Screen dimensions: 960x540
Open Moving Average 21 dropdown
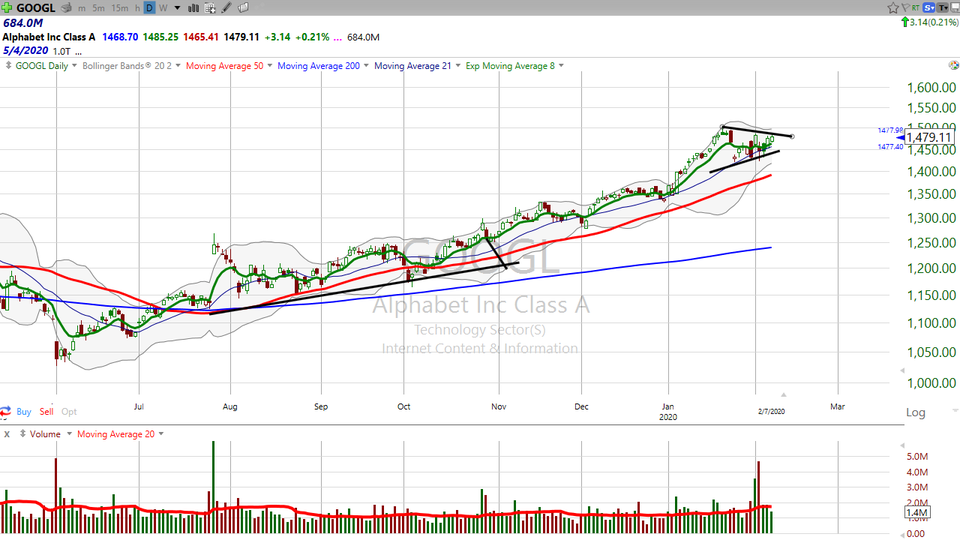[x=457, y=66]
